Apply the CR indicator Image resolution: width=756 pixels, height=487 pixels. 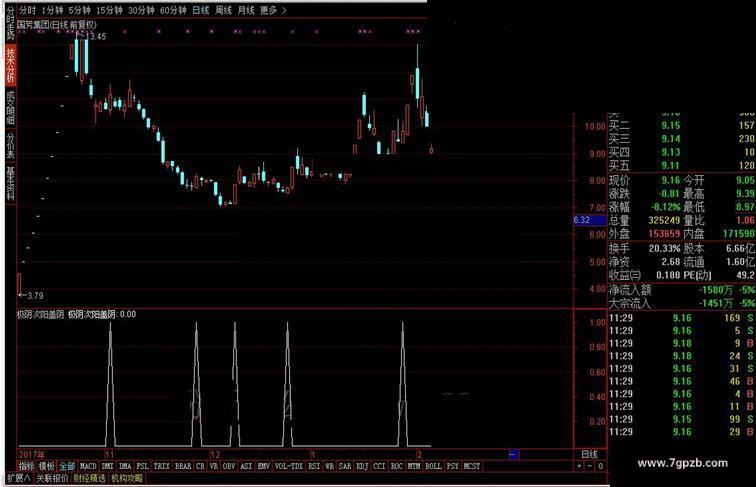pos(200,466)
